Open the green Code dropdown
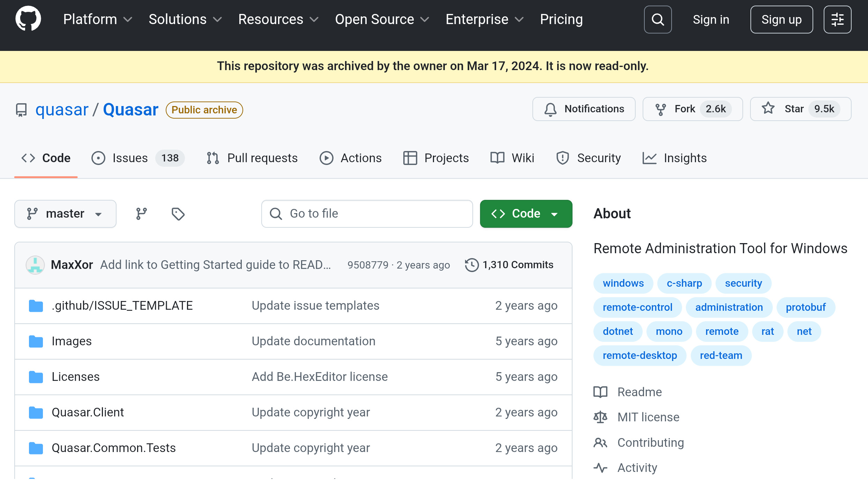This screenshot has width=868, height=489. click(526, 214)
